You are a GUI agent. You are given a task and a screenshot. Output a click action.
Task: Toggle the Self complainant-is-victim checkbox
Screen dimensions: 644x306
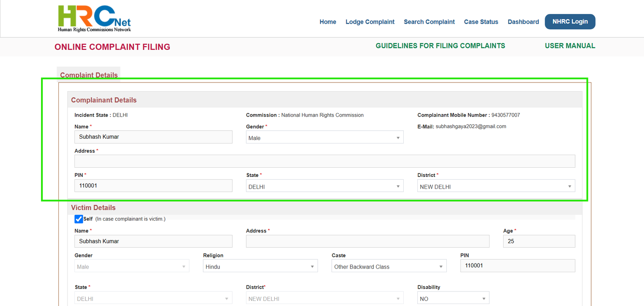(78, 219)
